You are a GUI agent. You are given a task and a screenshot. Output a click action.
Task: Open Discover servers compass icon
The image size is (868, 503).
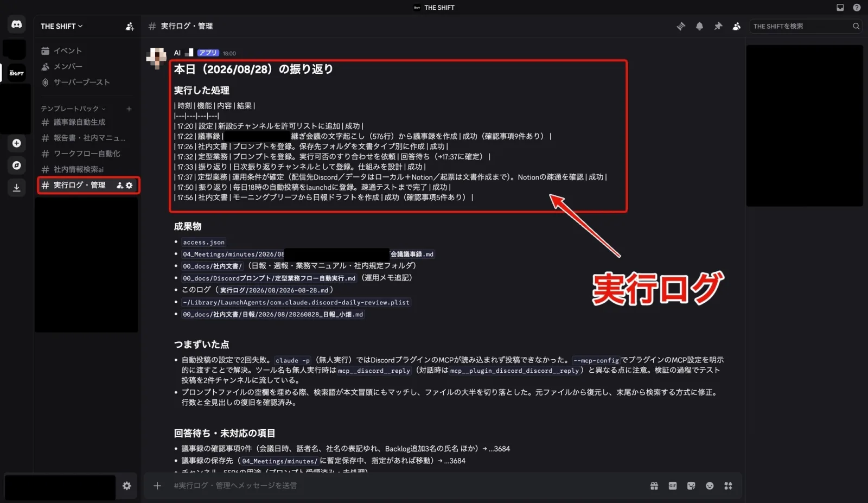[17, 165]
